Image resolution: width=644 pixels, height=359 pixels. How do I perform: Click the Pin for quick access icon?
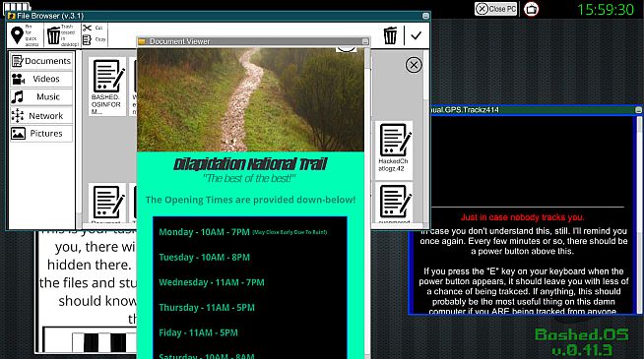click(17, 35)
